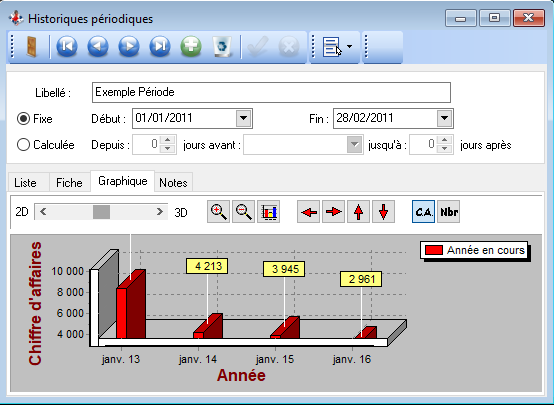Move the chart up with red arrow
The image size is (554, 405).
pyautogui.click(x=359, y=212)
